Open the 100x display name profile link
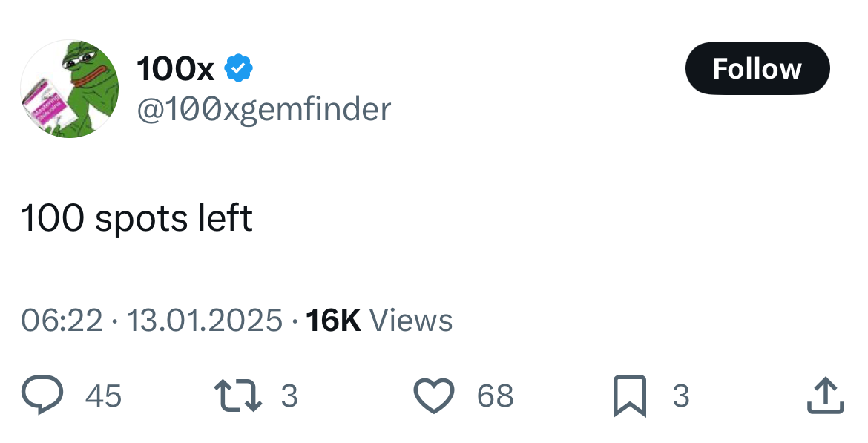 tap(175, 70)
